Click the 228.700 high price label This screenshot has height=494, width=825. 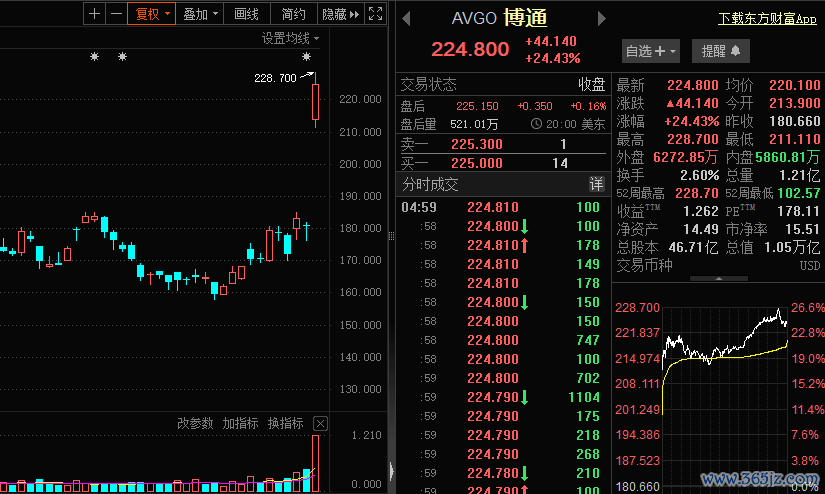point(275,78)
